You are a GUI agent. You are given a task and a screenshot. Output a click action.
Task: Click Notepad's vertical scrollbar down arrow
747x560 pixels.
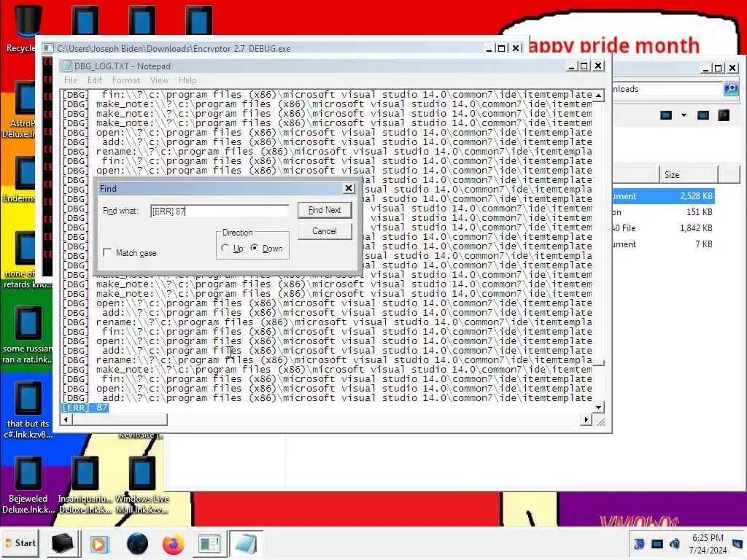tap(599, 408)
